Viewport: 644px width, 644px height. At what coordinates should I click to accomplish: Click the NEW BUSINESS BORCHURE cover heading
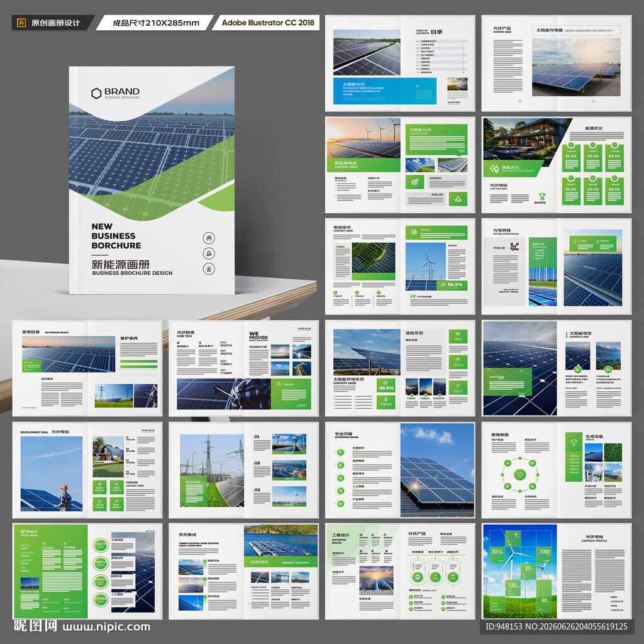(116, 236)
